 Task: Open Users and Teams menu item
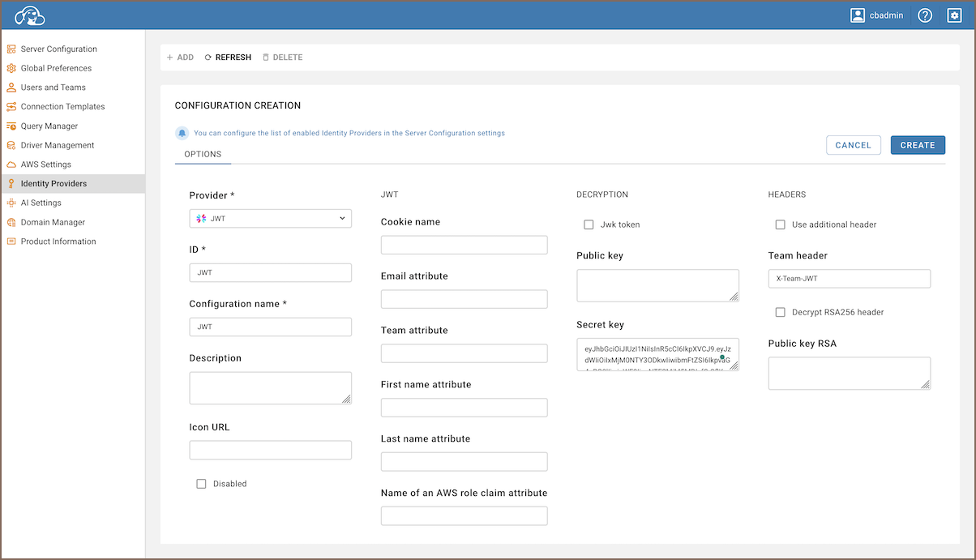[53, 88]
